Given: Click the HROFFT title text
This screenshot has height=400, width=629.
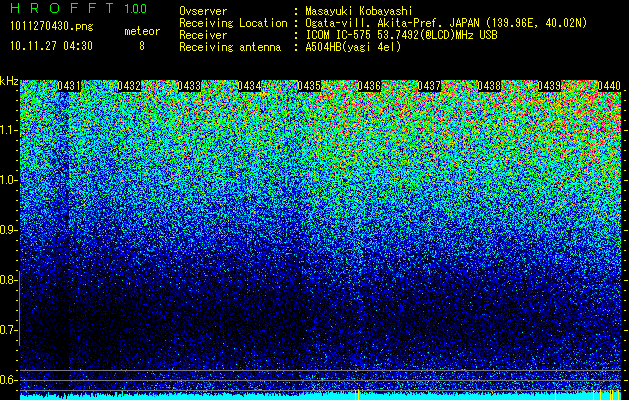Looking at the screenshot, I should pos(62,8).
